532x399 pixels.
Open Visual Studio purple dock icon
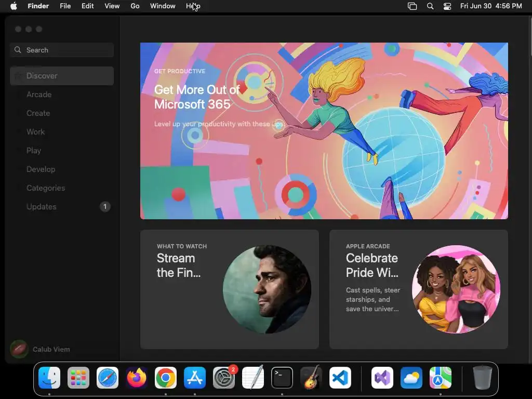[x=382, y=378]
